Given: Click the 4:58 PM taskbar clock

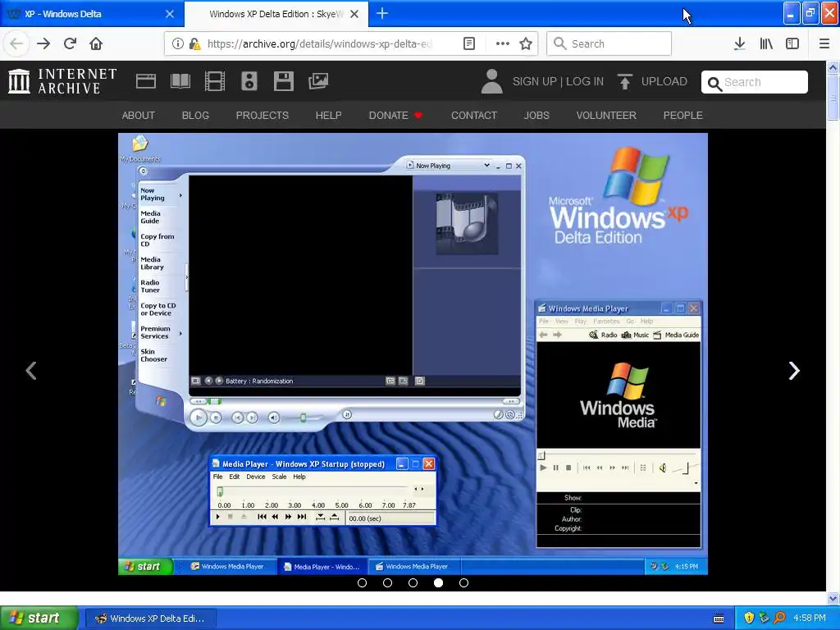Looking at the screenshot, I should coord(810,619).
